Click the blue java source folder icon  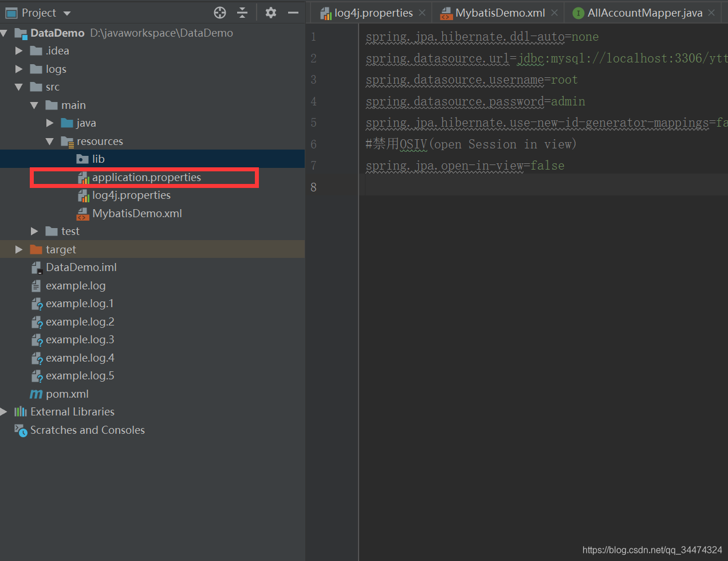67,123
